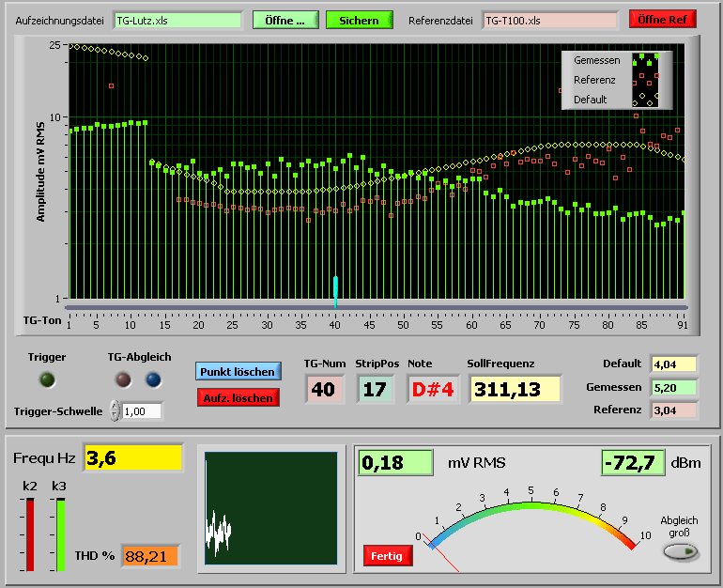Click the Gemessen value 5,20
This screenshot has height=588, width=723.
[x=673, y=387]
